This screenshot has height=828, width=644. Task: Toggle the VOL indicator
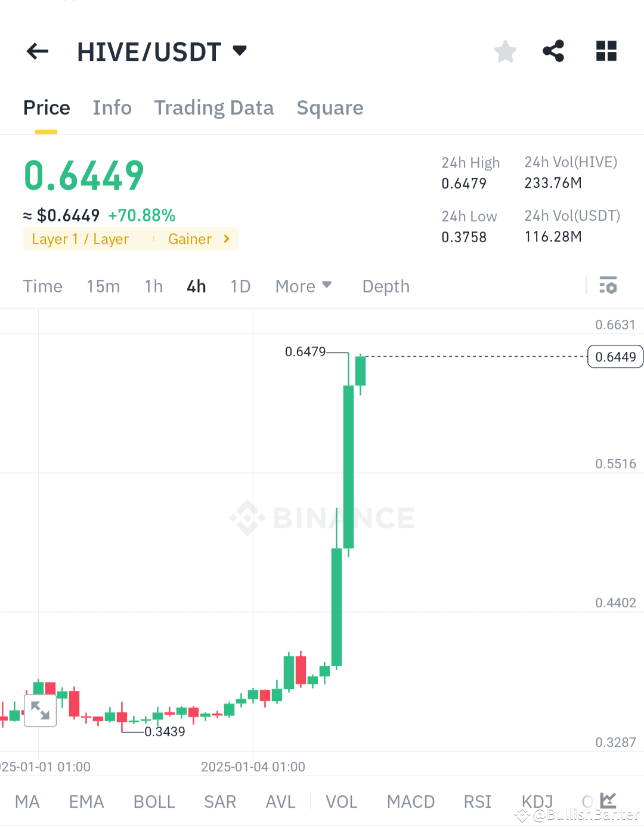(341, 802)
